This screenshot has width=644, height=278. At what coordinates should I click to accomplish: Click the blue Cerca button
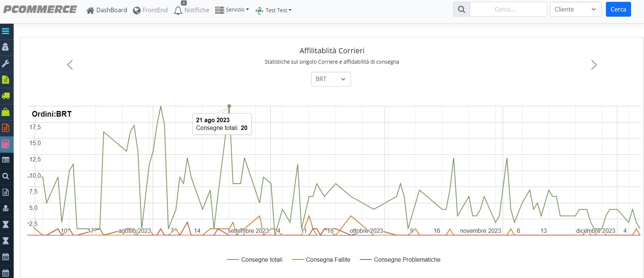[618, 9]
